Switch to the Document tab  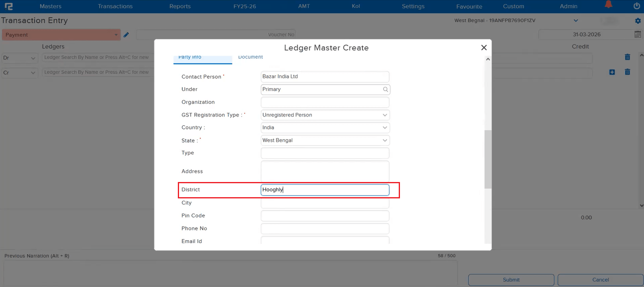[250, 57]
